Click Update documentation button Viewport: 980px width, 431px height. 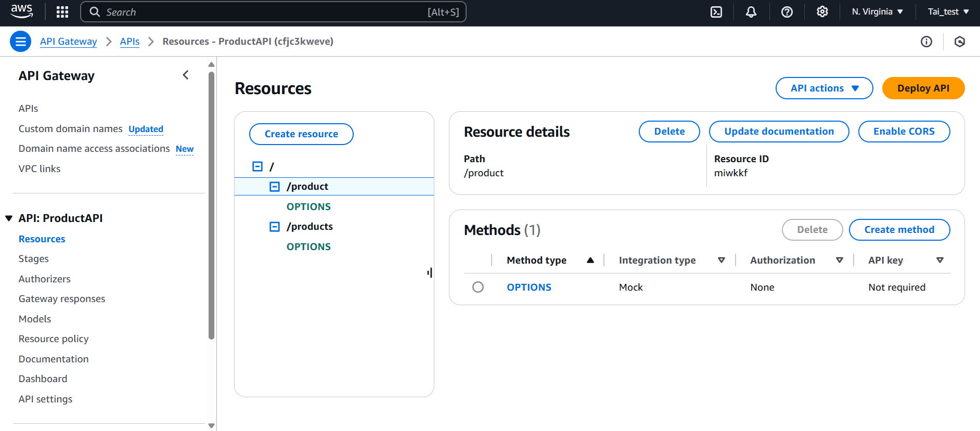pyautogui.click(x=779, y=132)
